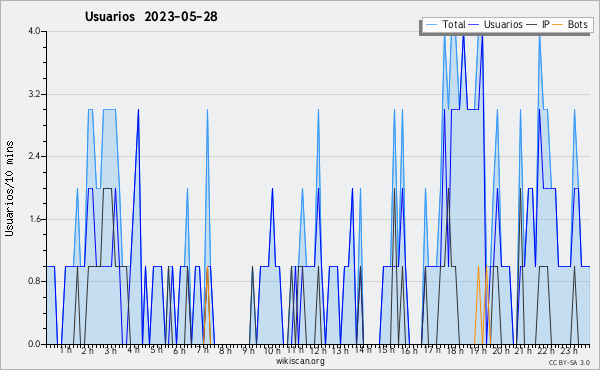
Task: Click the dark blue Usuarios legend line
Action: point(474,25)
